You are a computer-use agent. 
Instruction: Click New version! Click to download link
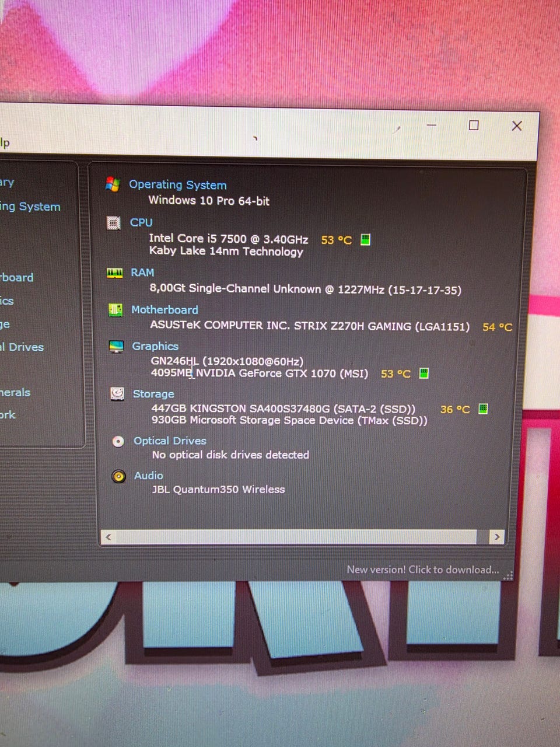pos(423,570)
